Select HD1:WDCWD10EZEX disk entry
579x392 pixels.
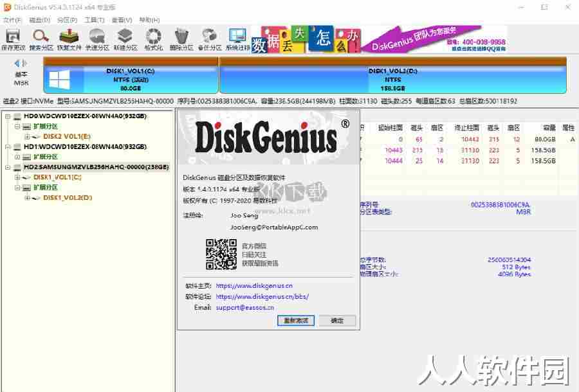tap(85, 147)
